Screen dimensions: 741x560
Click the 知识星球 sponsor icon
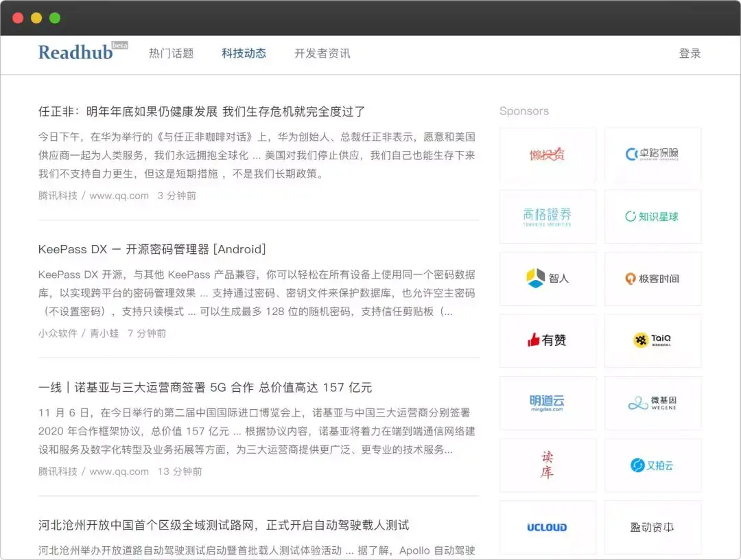(652, 217)
